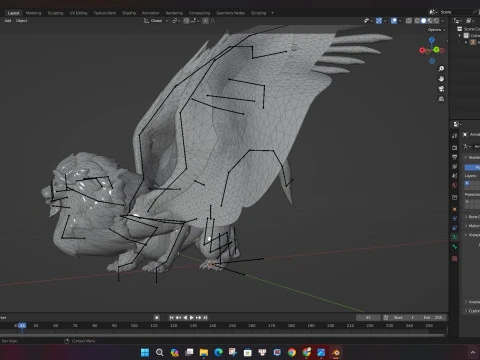This screenshot has width=480, height=360.
Task: Open the Armature data properties tab
Action: pos(455,237)
